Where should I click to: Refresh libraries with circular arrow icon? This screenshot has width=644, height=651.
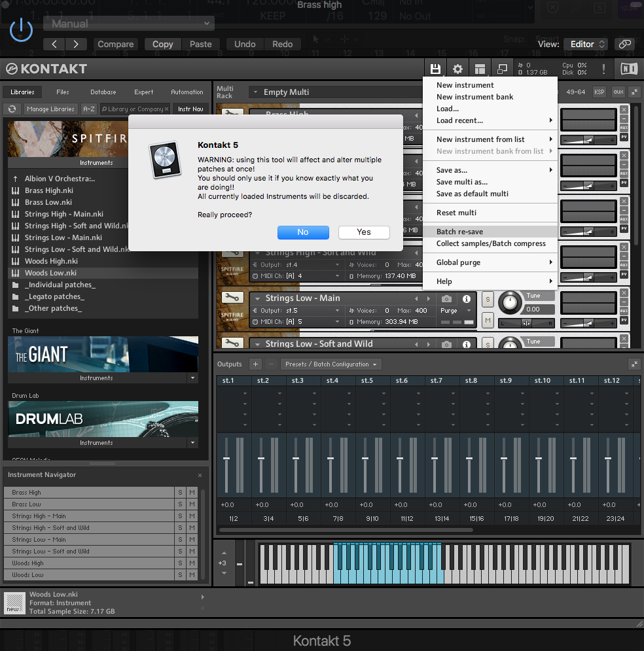(x=12, y=109)
